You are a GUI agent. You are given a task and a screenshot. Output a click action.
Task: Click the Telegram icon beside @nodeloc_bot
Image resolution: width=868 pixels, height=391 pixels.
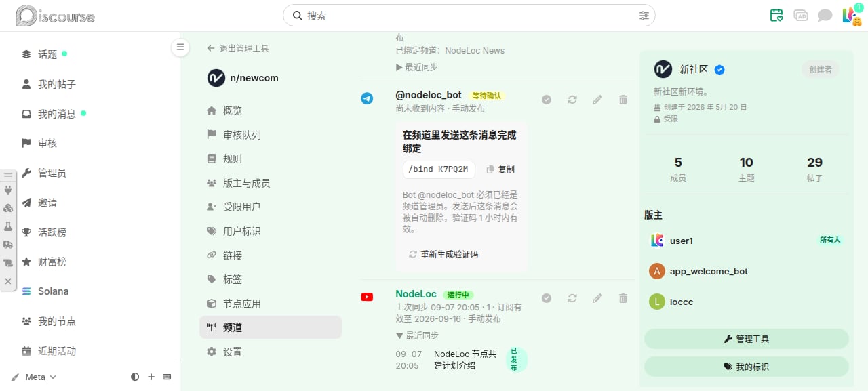[x=367, y=99]
